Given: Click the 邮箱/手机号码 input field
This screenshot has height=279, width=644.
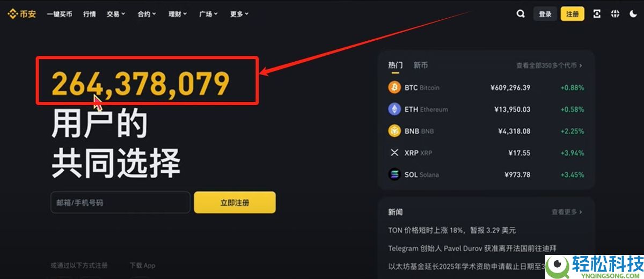Looking at the screenshot, I should (x=120, y=203).
